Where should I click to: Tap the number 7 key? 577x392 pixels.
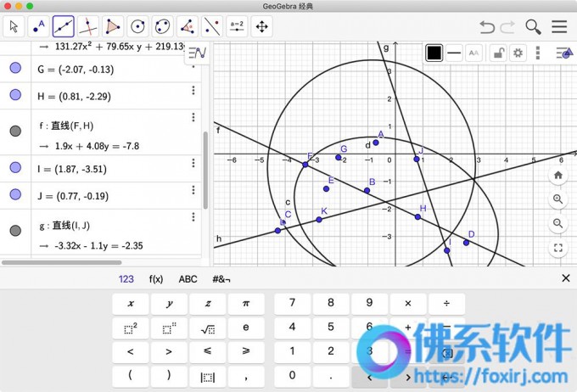[x=292, y=304]
